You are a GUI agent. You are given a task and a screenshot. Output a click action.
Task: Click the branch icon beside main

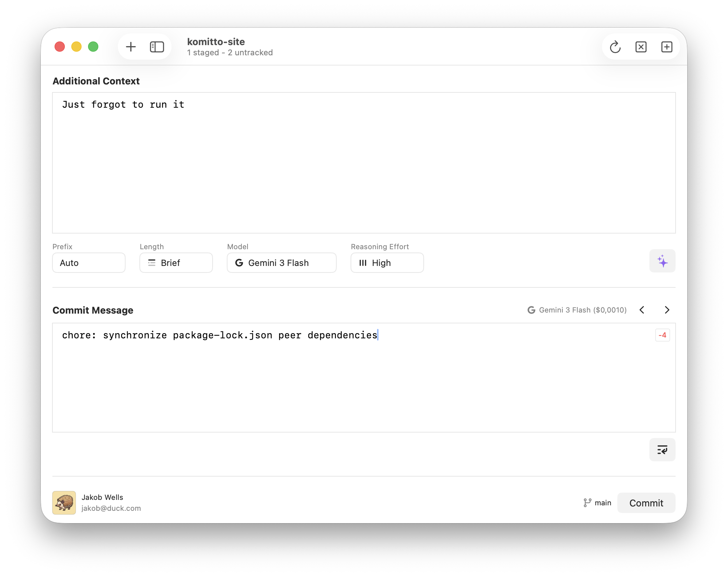coord(587,503)
